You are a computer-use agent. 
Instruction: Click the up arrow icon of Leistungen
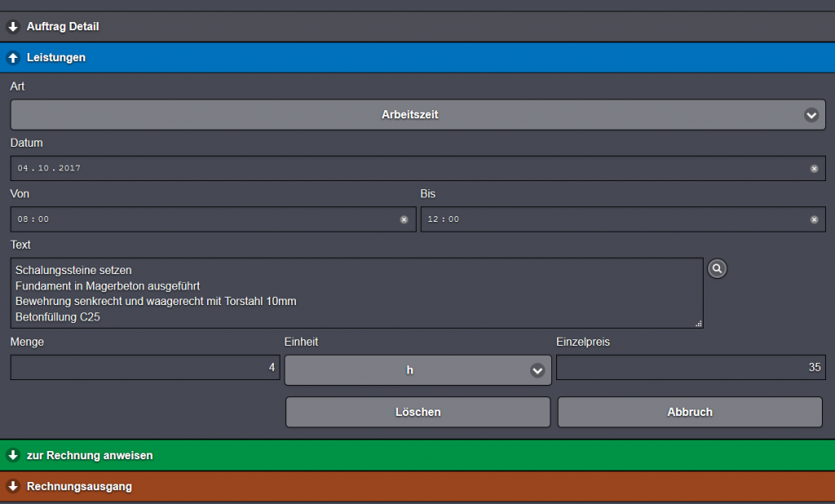point(13,58)
